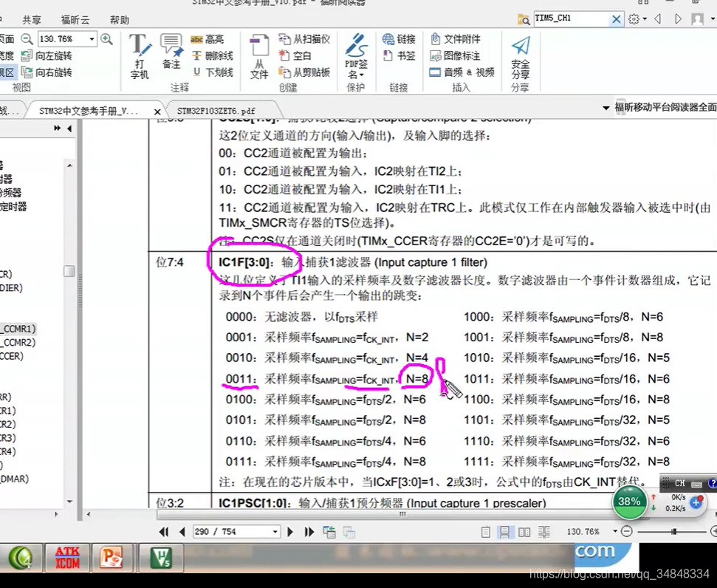Create PDF from scanner (从扫描仪)
This screenshot has height=588, width=717.
pos(304,39)
